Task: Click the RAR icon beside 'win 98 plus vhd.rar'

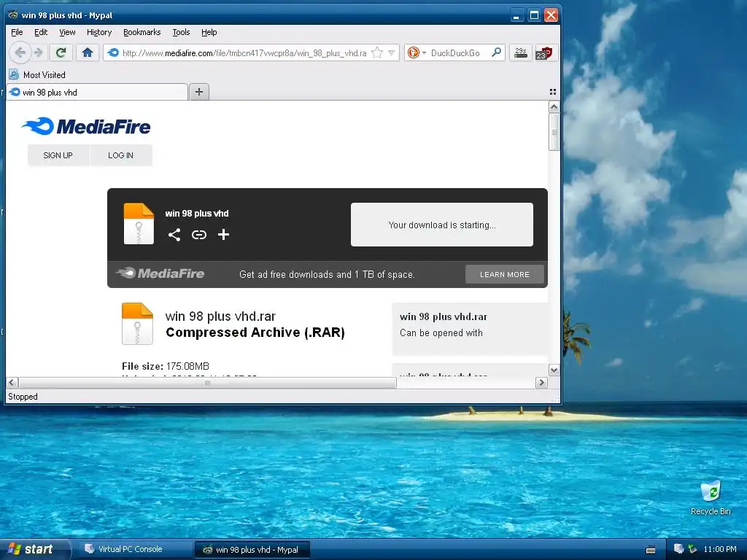Action: (x=137, y=324)
